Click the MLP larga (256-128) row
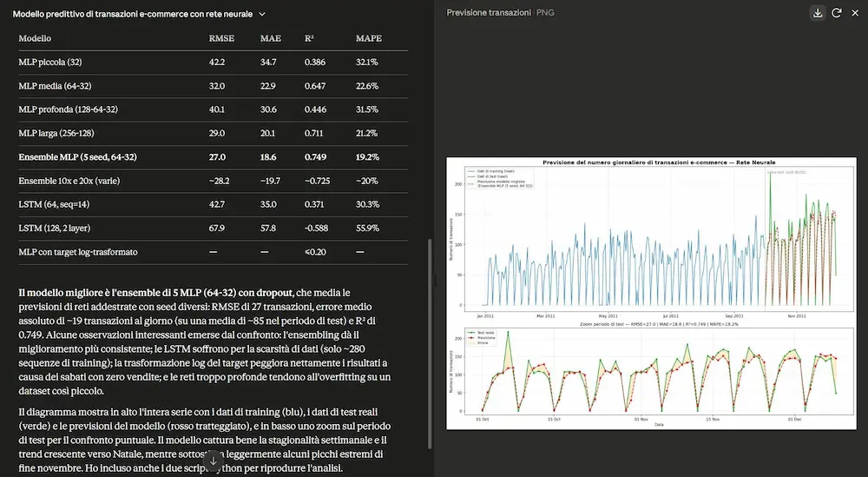 point(214,134)
